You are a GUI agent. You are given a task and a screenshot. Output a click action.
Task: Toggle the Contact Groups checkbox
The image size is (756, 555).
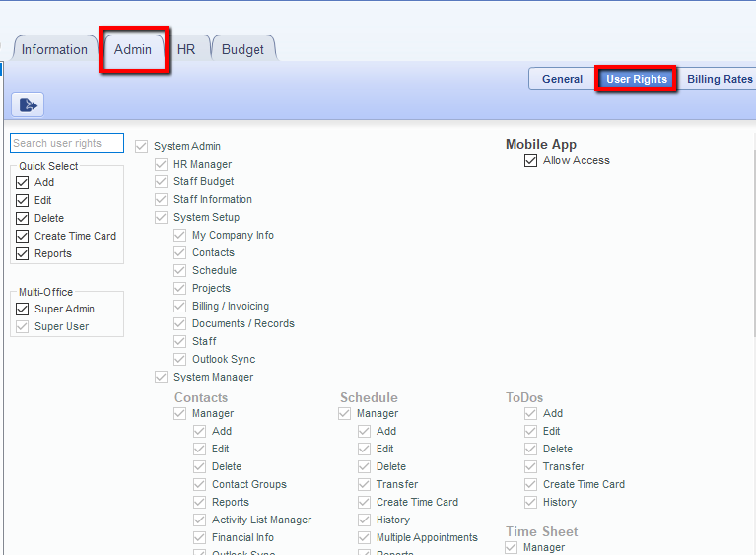(200, 485)
